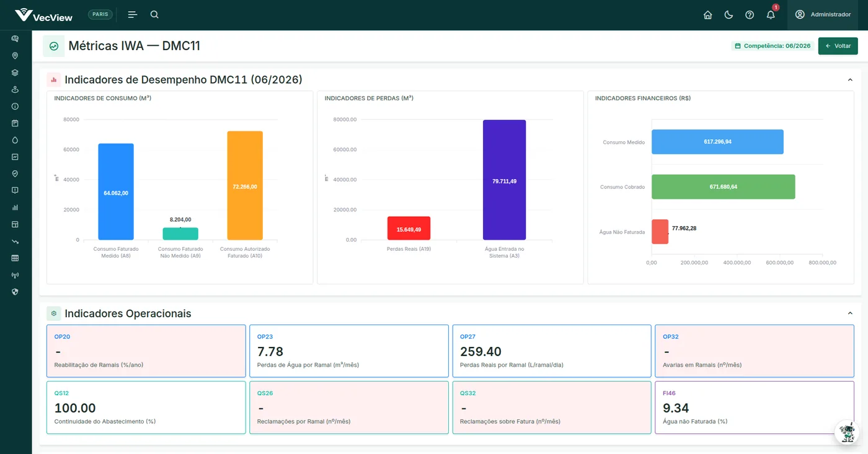Click the "Métricas IWA — DMC11" page title
The width and height of the screenshot is (868, 454).
(x=134, y=46)
